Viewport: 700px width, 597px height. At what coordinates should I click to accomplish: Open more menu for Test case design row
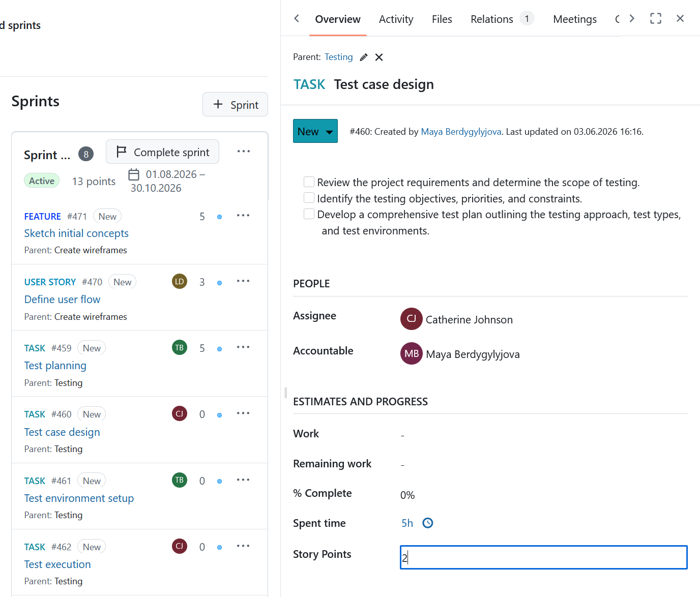coord(243,413)
